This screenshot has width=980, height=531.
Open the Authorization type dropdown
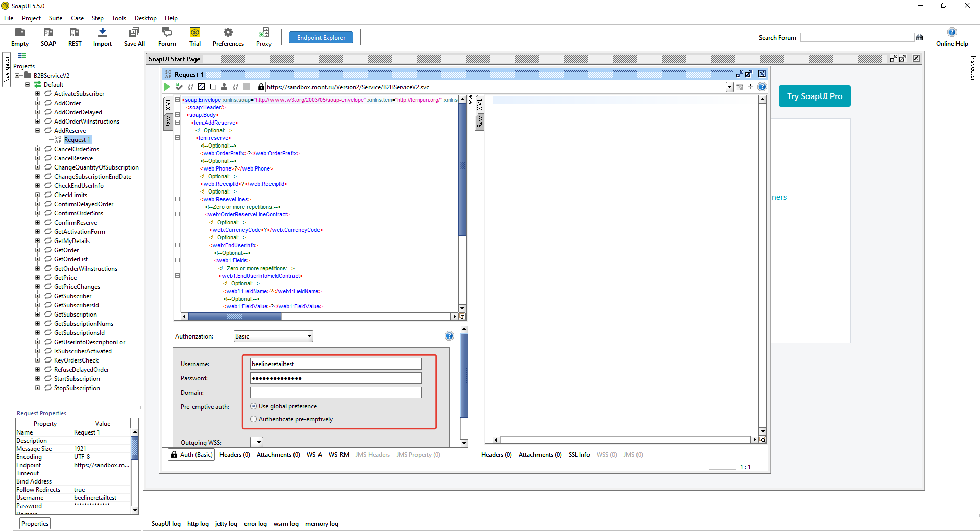click(309, 336)
